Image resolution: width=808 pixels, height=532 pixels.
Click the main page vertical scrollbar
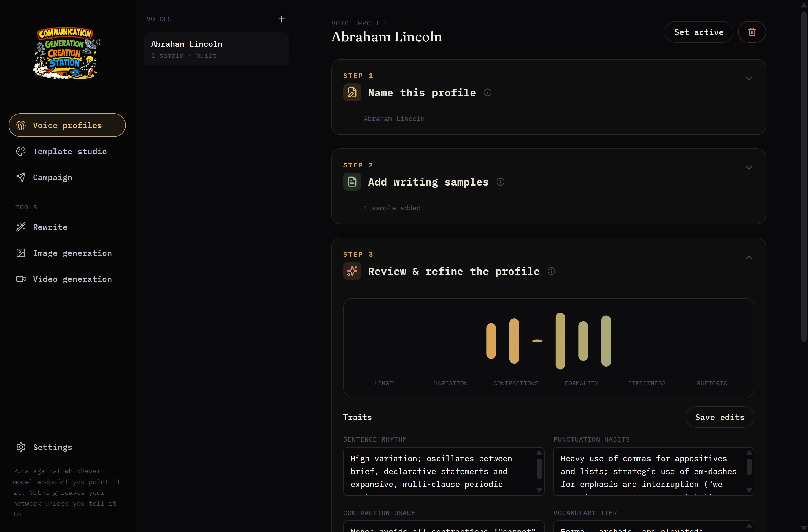coord(804,176)
